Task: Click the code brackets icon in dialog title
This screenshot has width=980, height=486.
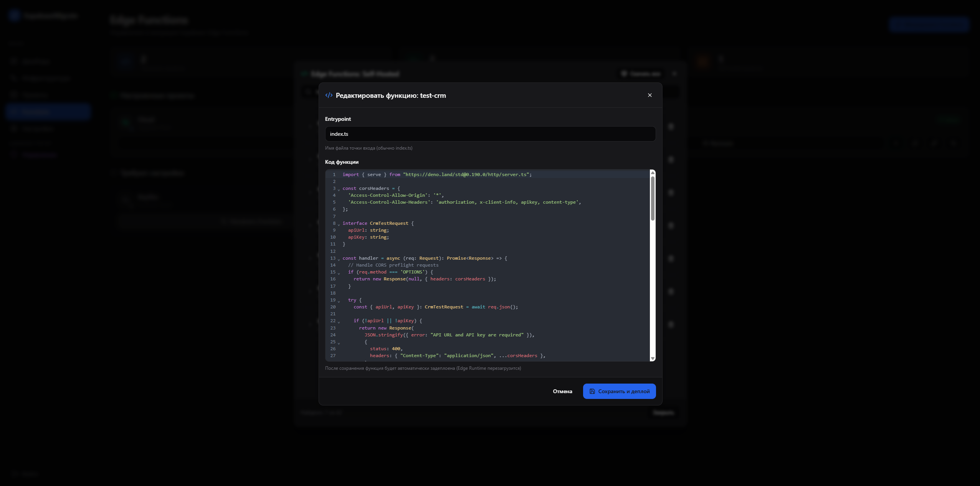Action: point(329,95)
